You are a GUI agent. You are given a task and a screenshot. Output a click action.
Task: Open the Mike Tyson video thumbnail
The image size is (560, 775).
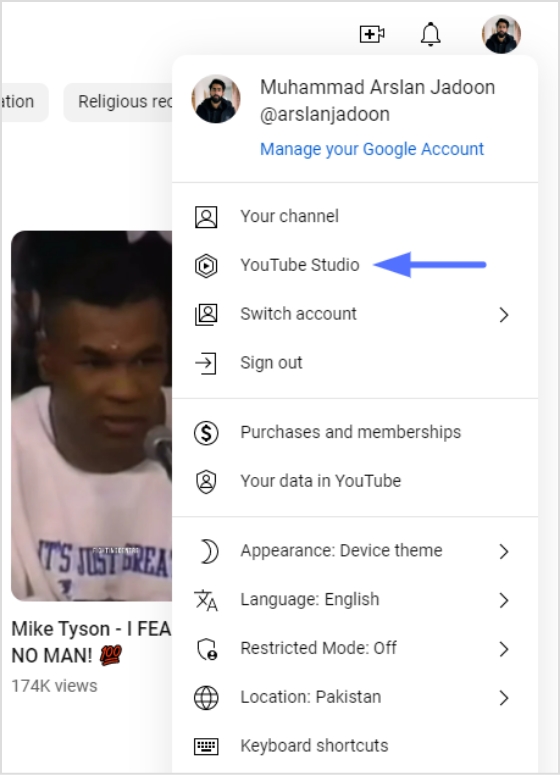91,416
